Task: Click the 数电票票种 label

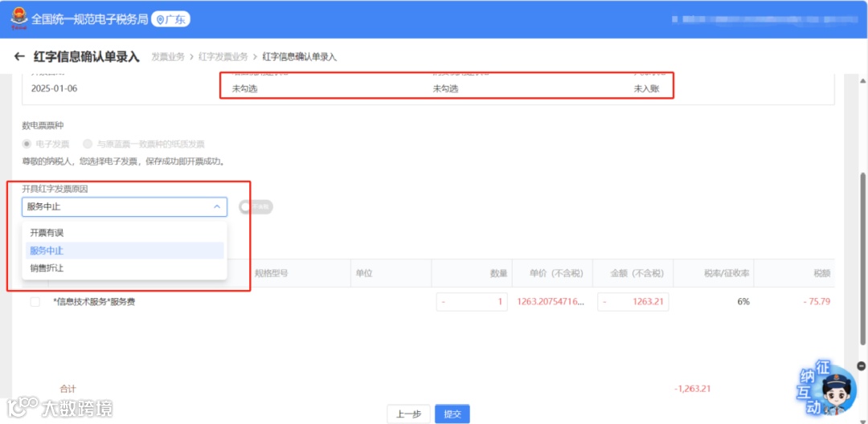Action: tap(43, 125)
